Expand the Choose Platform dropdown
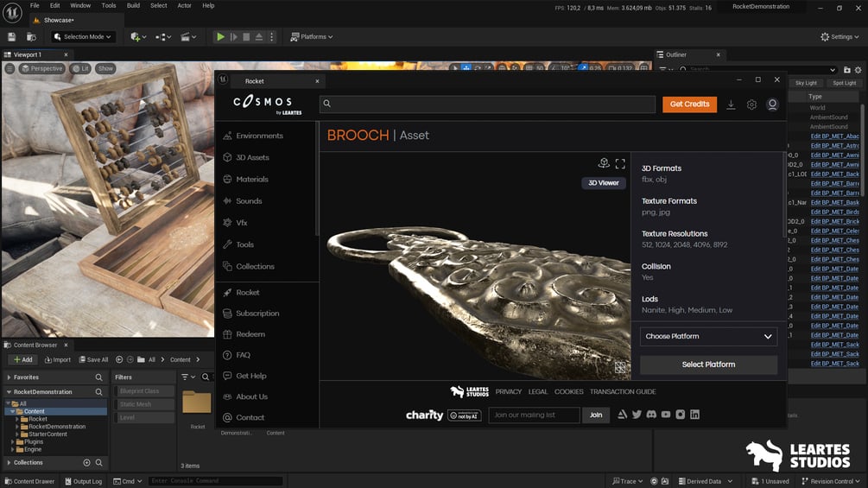This screenshot has height=488, width=868. tap(708, 336)
